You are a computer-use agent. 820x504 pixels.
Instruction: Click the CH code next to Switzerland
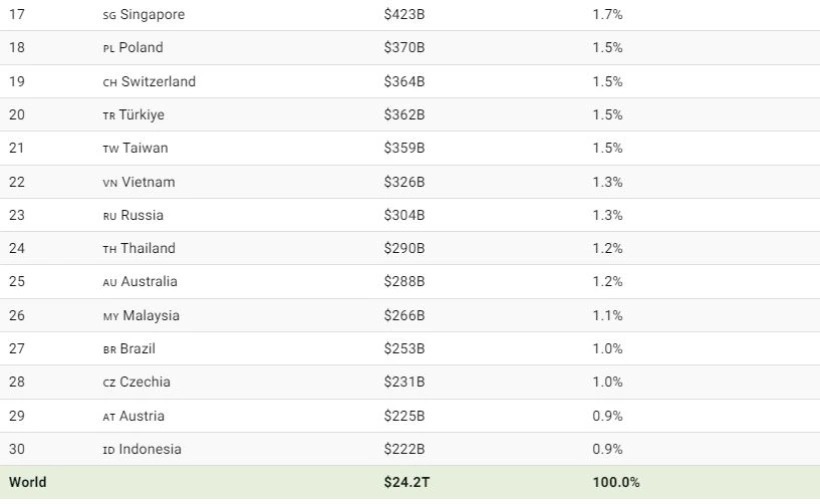(x=110, y=83)
